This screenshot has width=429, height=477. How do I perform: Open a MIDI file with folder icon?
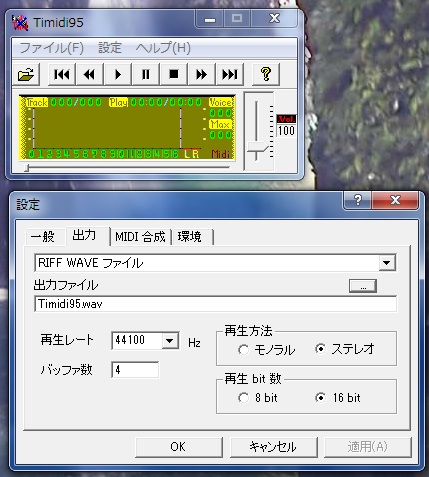(26, 74)
